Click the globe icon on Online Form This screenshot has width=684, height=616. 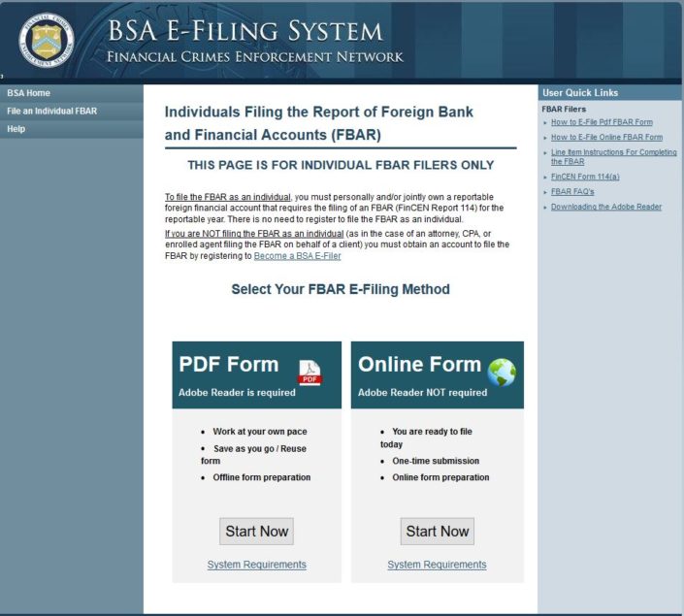point(502,373)
